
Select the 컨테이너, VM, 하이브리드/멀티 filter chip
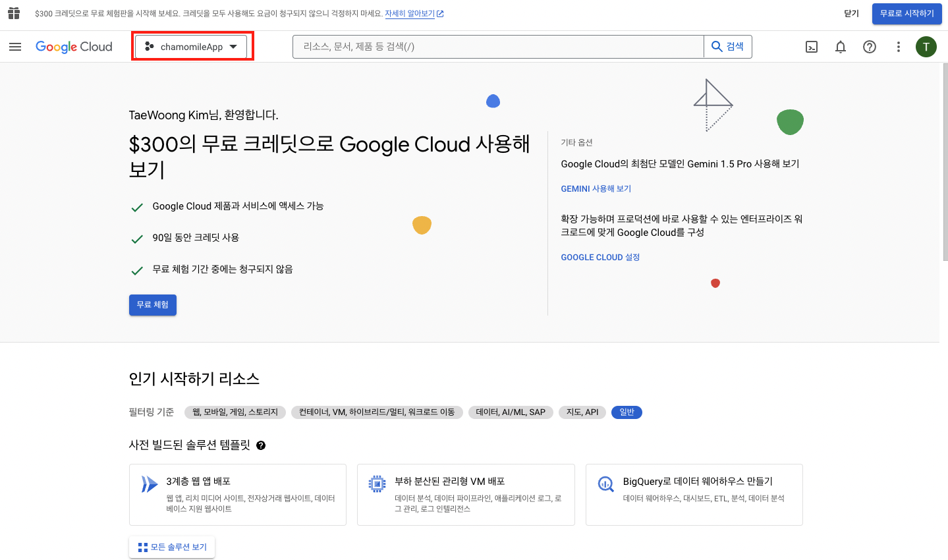(x=377, y=412)
